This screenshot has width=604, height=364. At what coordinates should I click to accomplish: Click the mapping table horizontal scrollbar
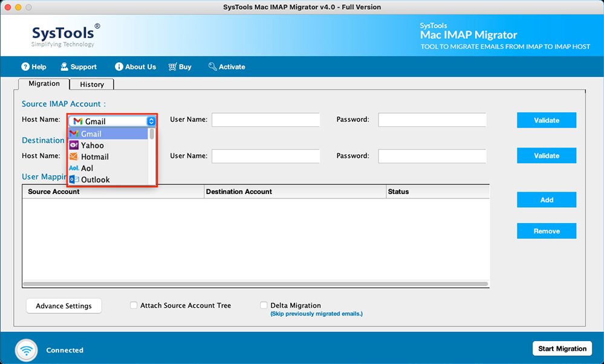pos(255,284)
